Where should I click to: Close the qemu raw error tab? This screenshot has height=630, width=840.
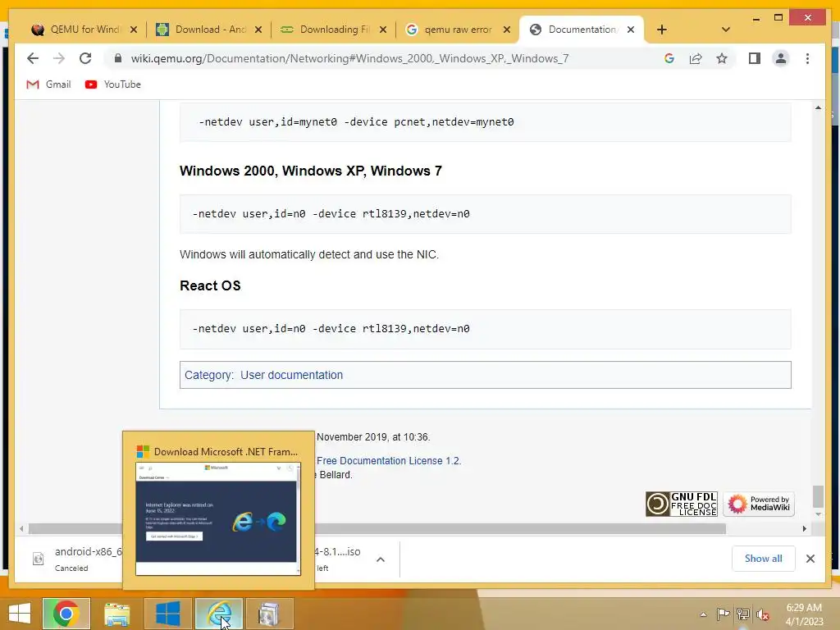pyautogui.click(x=507, y=30)
